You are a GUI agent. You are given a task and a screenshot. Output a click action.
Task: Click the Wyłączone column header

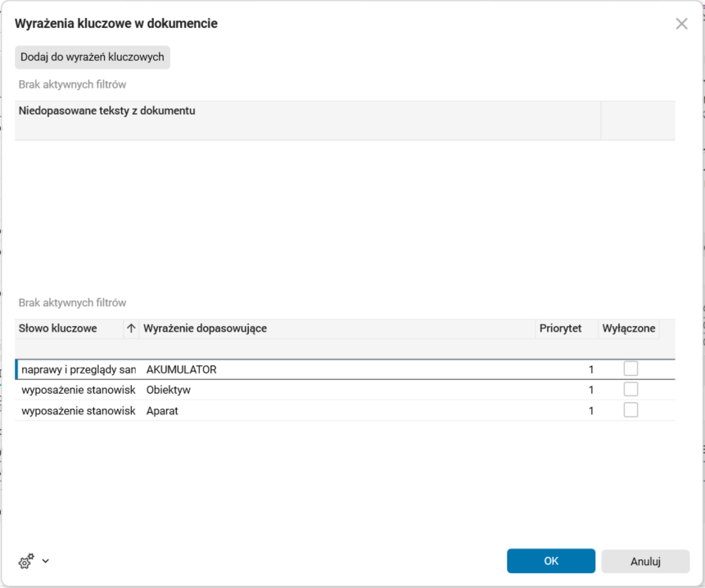[x=629, y=328]
